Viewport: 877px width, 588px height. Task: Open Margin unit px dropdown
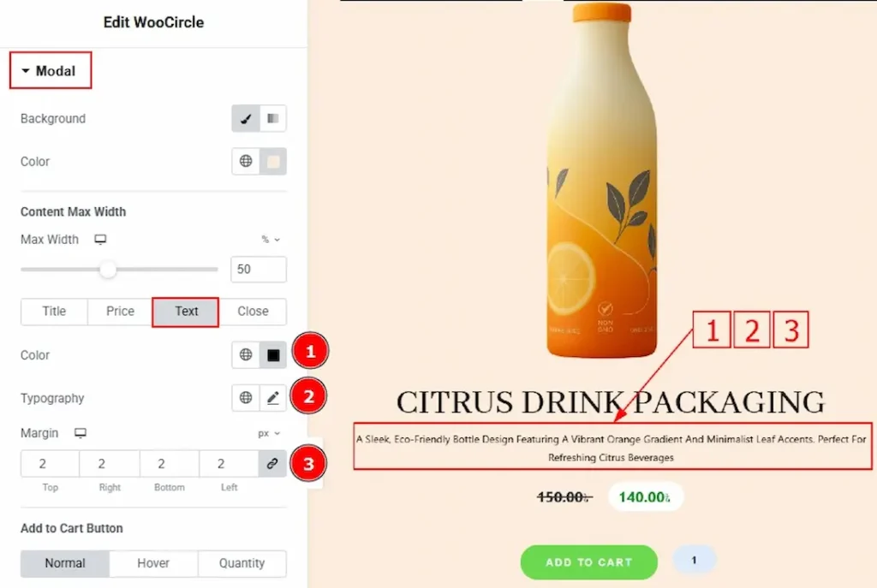tap(268, 433)
